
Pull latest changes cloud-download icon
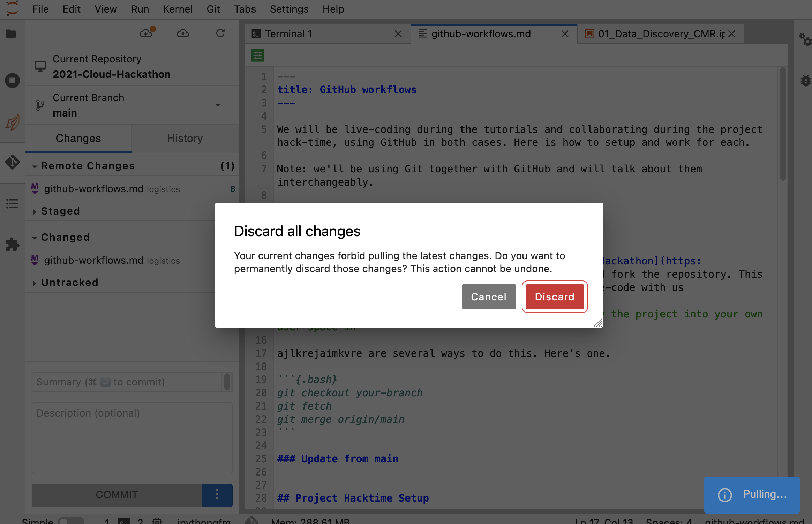click(146, 33)
